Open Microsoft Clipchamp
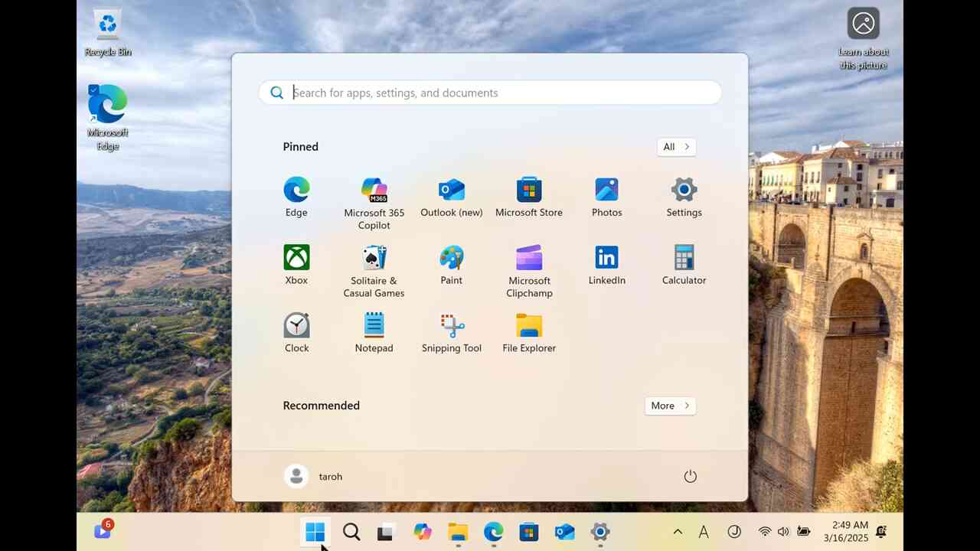Viewport: 980px width, 551px height. pyautogui.click(x=529, y=271)
